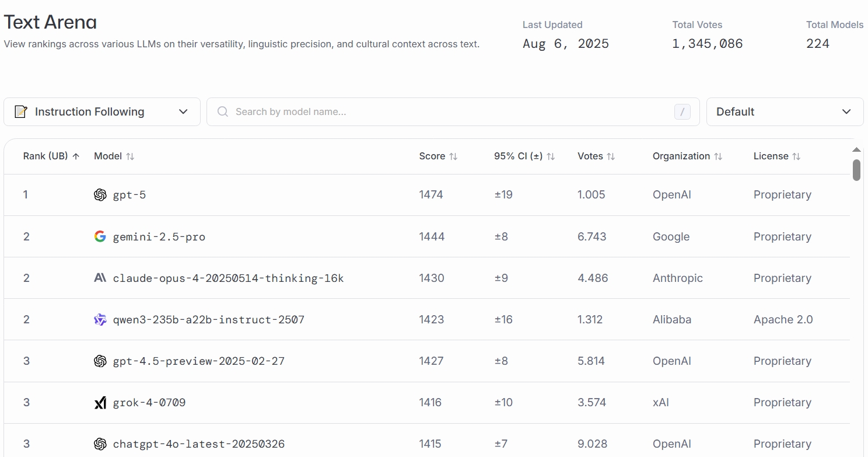This screenshot has height=457, width=868.
Task: Click the Alibaba Qwen logo icon
Action: (x=100, y=319)
